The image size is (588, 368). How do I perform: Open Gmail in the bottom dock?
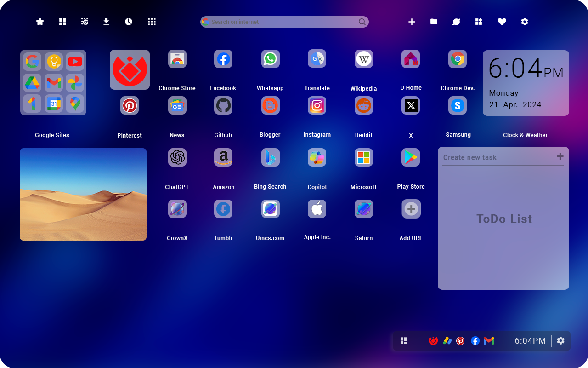click(x=489, y=341)
